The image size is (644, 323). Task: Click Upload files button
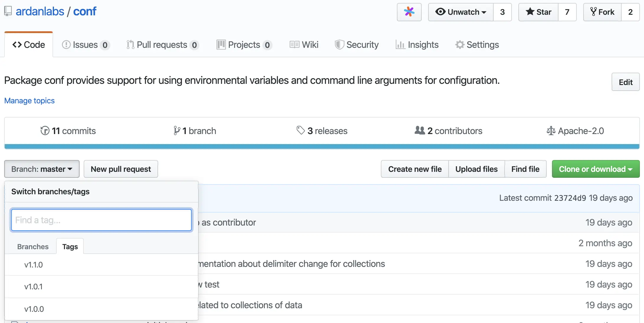coord(477,169)
